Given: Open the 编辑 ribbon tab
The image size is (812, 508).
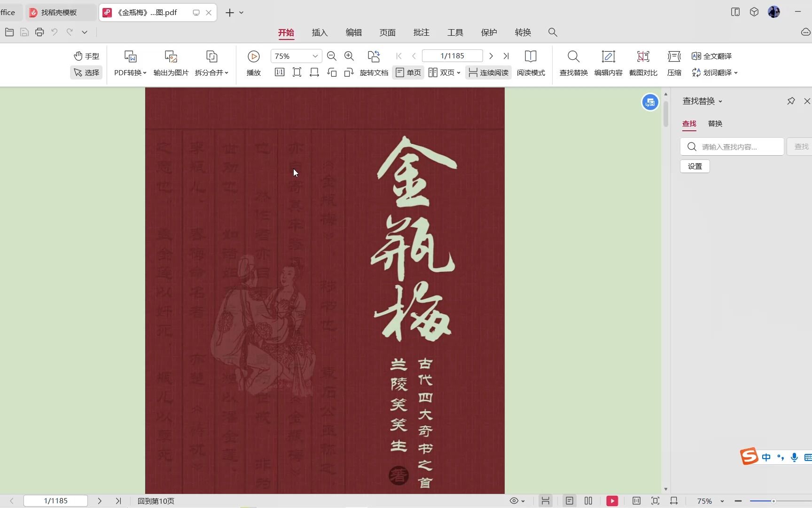Looking at the screenshot, I should pyautogui.click(x=353, y=32).
